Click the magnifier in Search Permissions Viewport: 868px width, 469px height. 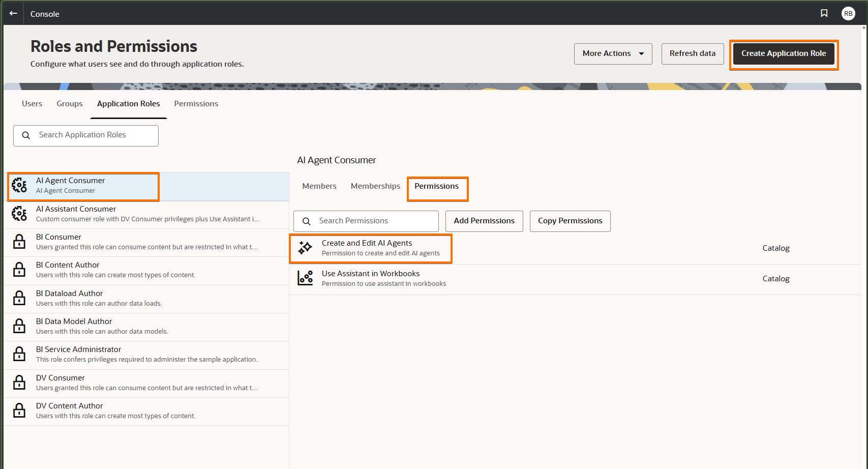(x=307, y=221)
